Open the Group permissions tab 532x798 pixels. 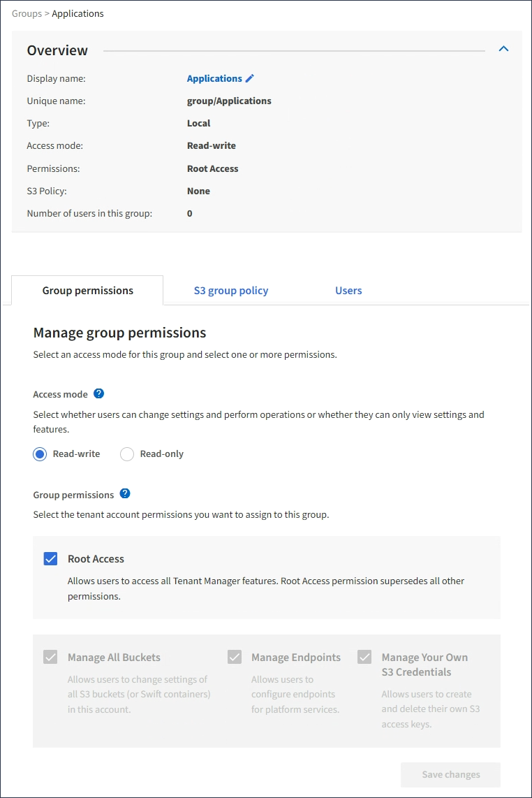(x=88, y=291)
